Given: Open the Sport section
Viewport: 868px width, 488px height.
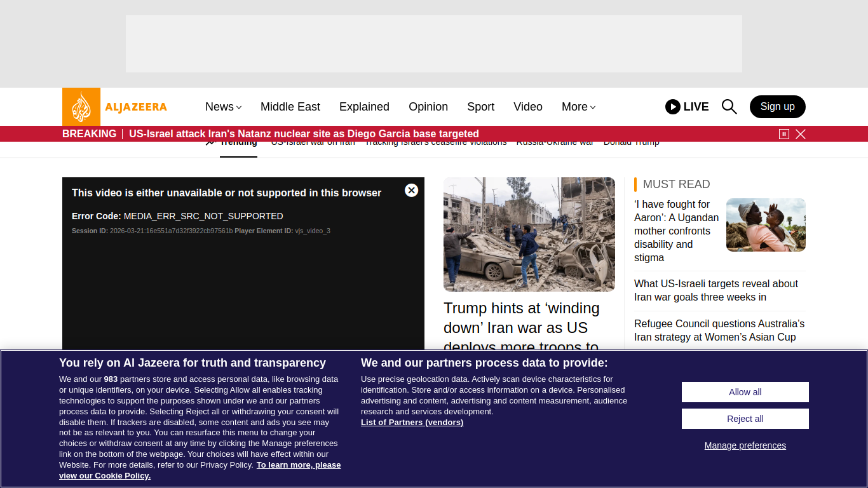Looking at the screenshot, I should pos(480,107).
